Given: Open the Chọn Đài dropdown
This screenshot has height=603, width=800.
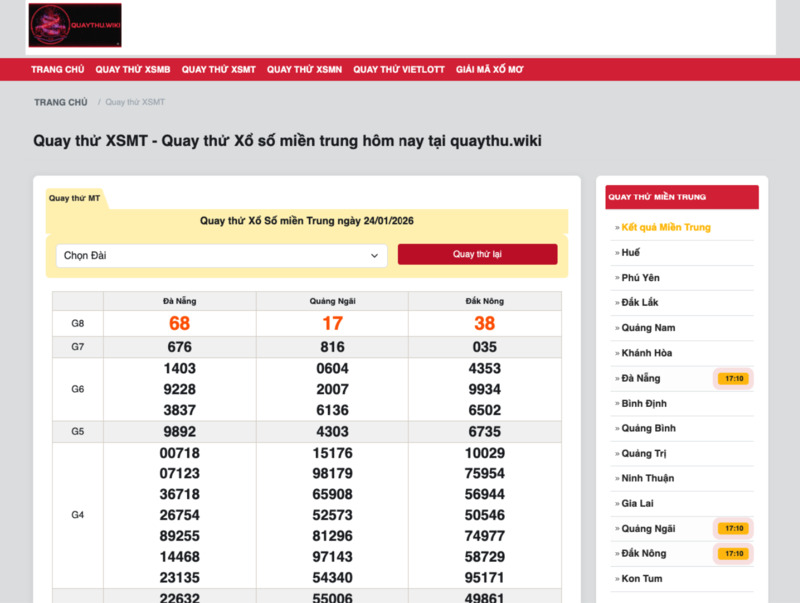Looking at the screenshot, I should coord(221,255).
